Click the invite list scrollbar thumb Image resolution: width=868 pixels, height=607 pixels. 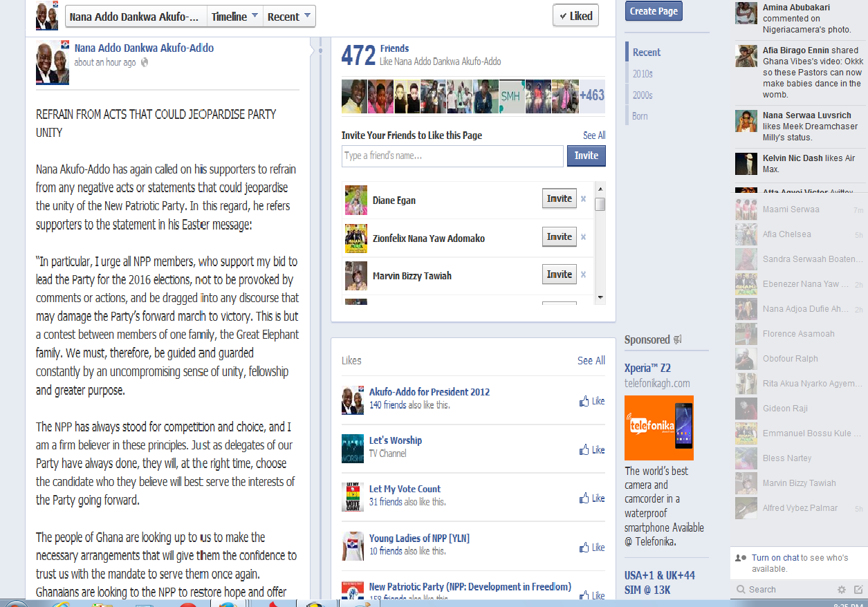pos(600,204)
